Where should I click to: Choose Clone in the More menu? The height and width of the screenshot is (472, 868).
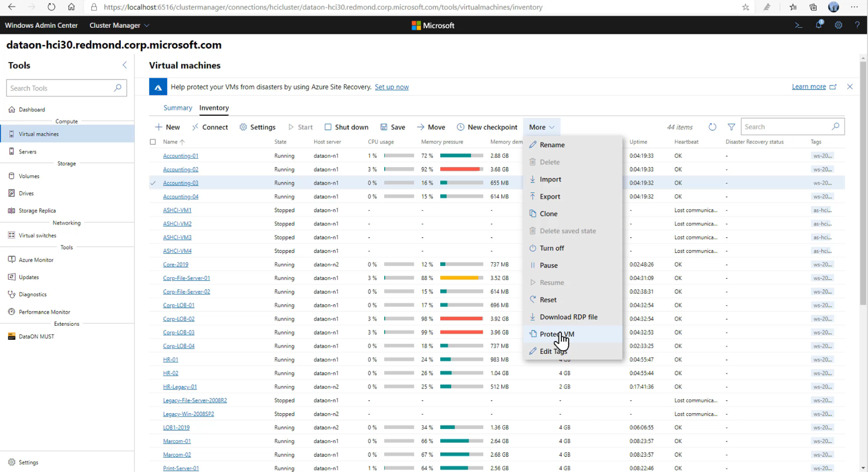tap(548, 214)
